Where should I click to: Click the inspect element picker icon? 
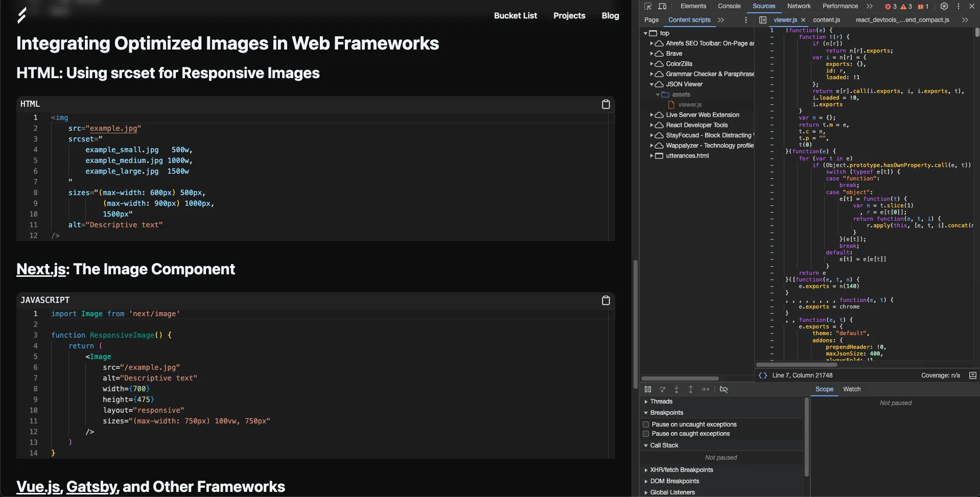tap(648, 6)
